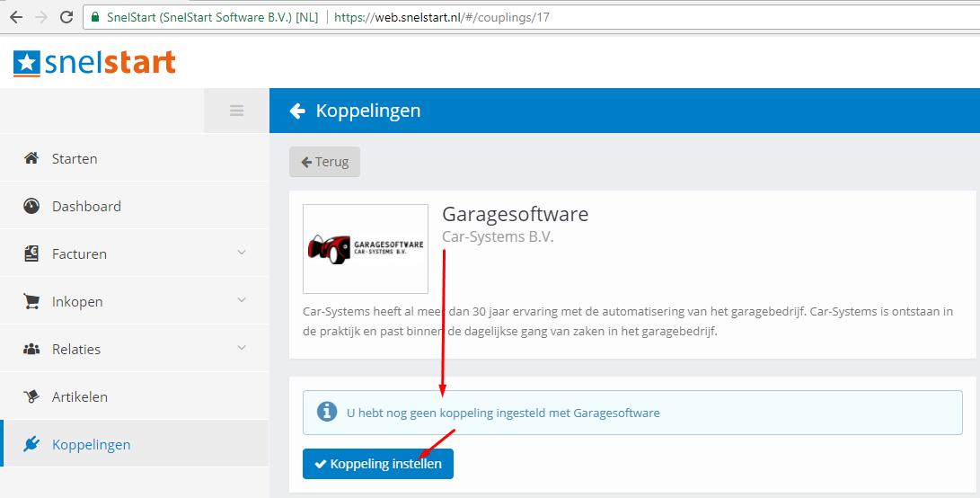Click the Garagesoftware logo thumbnail
The image size is (980, 498).
[x=366, y=248]
